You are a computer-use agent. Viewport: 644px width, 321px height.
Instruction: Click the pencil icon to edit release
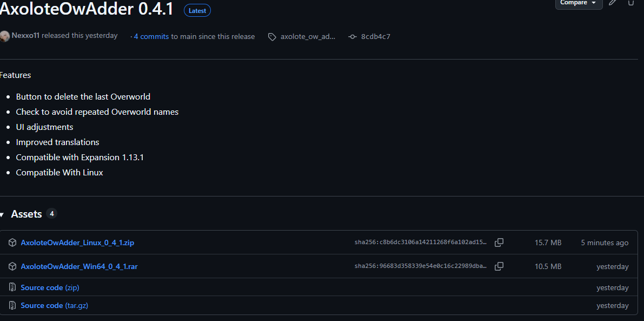pyautogui.click(x=612, y=3)
